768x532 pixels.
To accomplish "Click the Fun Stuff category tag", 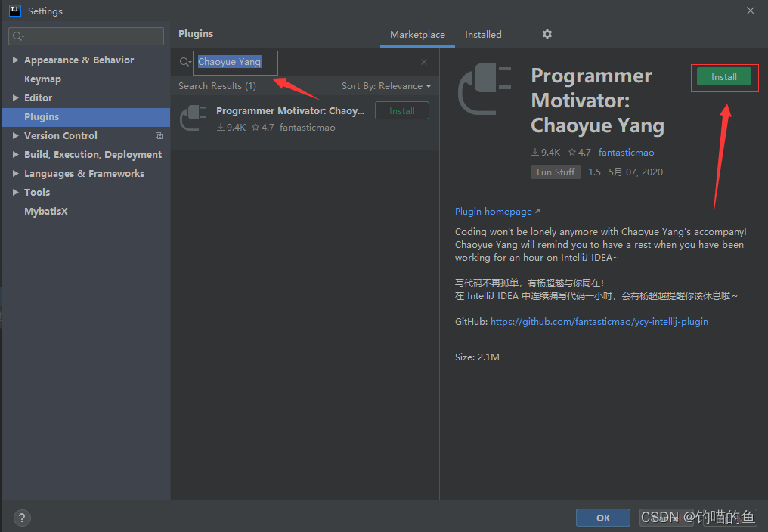I will click(x=556, y=172).
